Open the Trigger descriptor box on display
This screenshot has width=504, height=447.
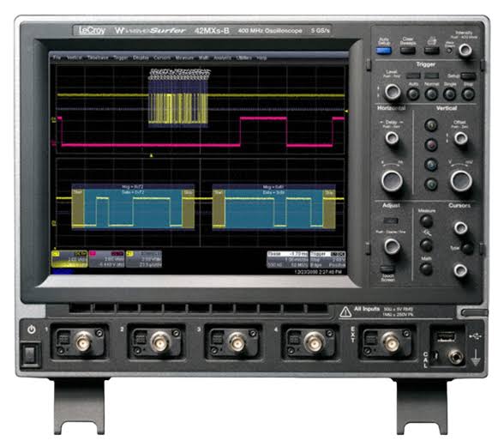pyautogui.click(x=327, y=260)
